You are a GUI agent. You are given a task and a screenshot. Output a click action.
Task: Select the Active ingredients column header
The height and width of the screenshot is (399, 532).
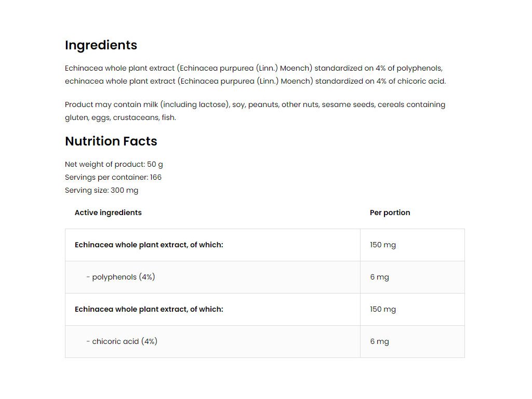(x=108, y=212)
